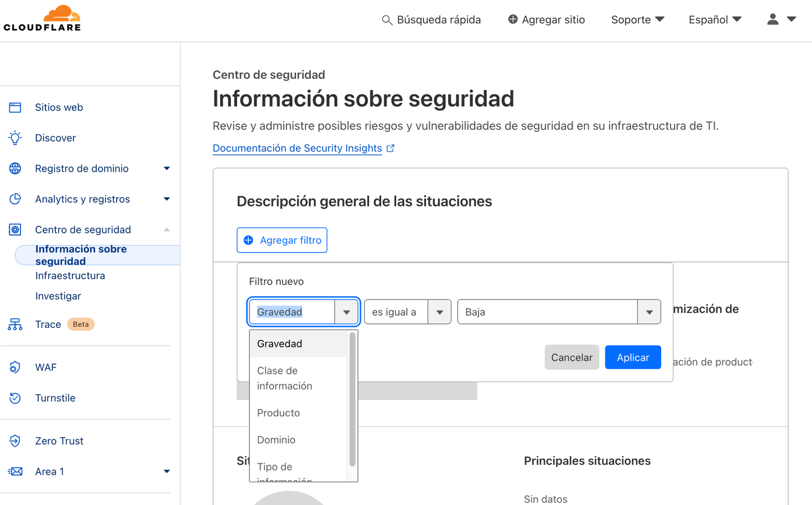Expand Analytics y registros submenu arrow

tap(167, 199)
